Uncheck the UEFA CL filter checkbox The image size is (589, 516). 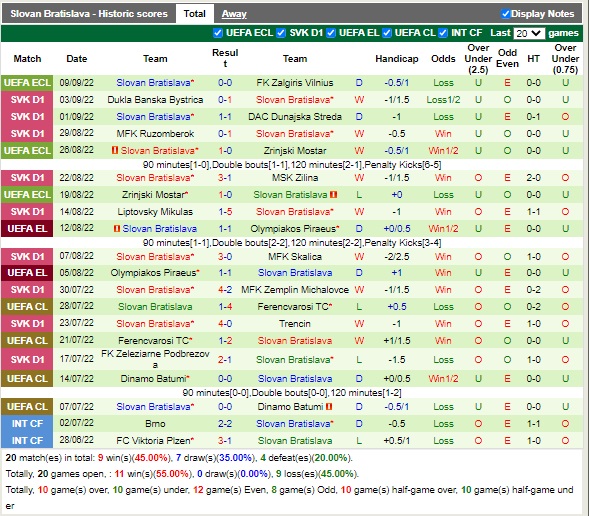tap(387, 33)
